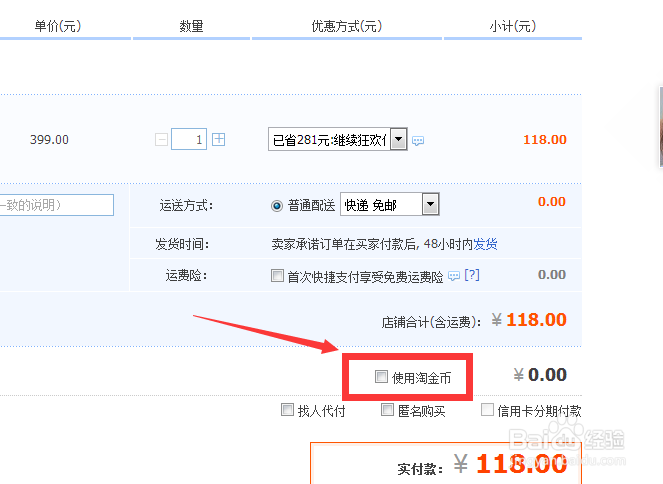Enable the 使用淘金币 checkbox
Viewport: 663px width, 484px height.
[381, 377]
